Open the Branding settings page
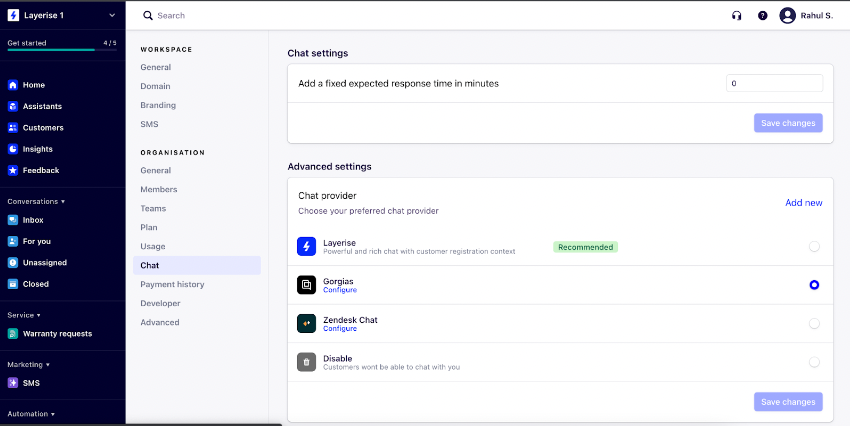The width and height of the screenshot is (852, 426). [158, 105]
